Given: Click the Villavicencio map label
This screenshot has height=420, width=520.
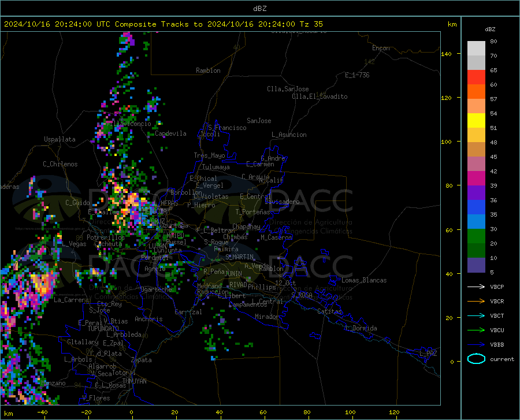Looking at the screenshot, I should 128,124.
